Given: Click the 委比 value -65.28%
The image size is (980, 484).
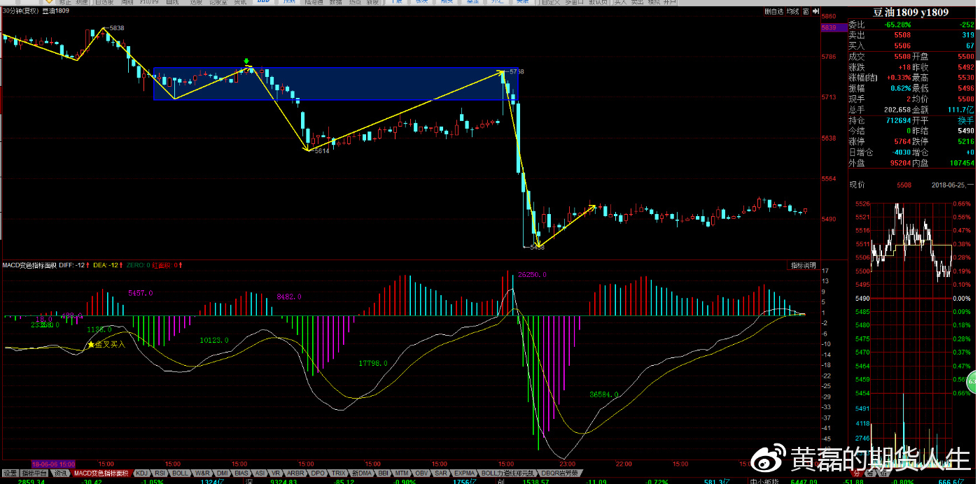Looking at the screenshot, I should (898, 24).
